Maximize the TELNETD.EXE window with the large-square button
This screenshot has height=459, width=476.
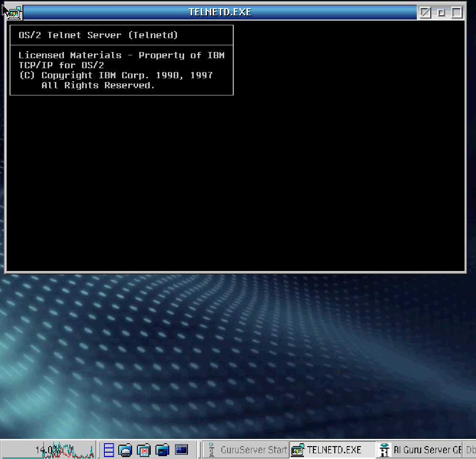click(x=456, y=12)
